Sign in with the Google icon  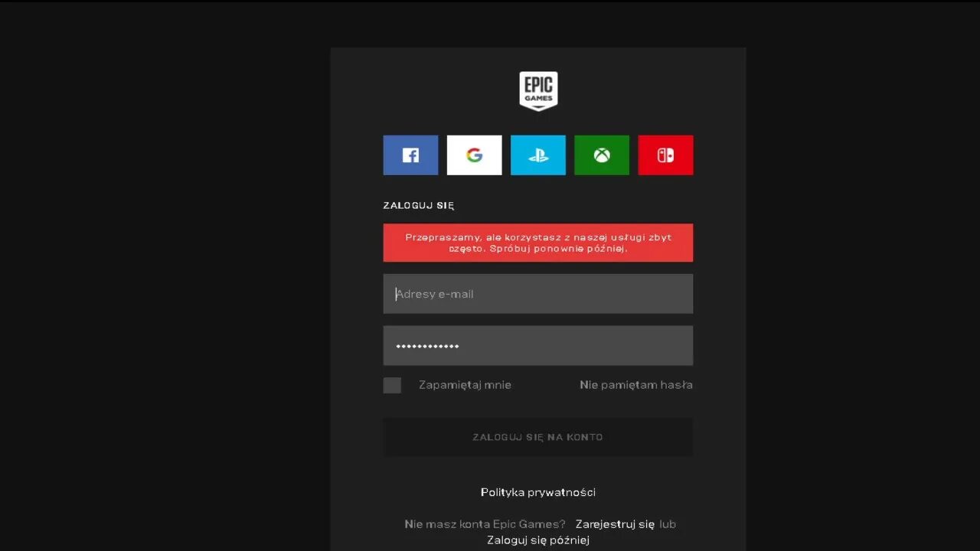(475, 155)
